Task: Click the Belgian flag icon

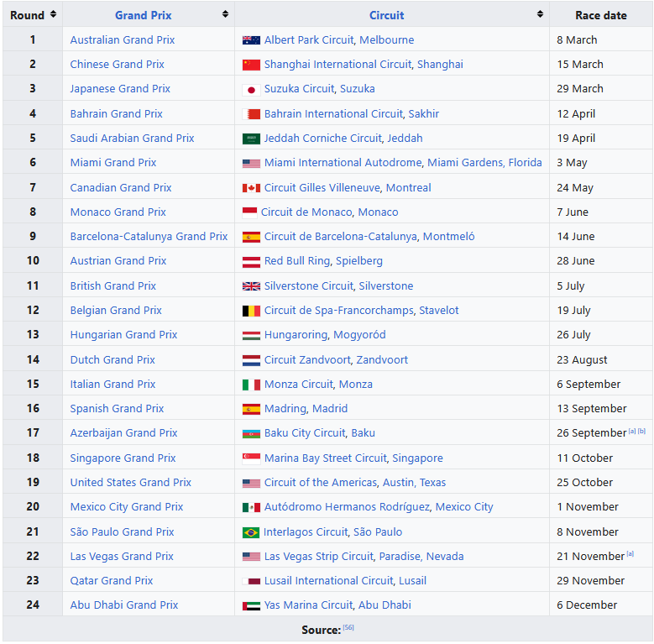Action: (251, 311)
